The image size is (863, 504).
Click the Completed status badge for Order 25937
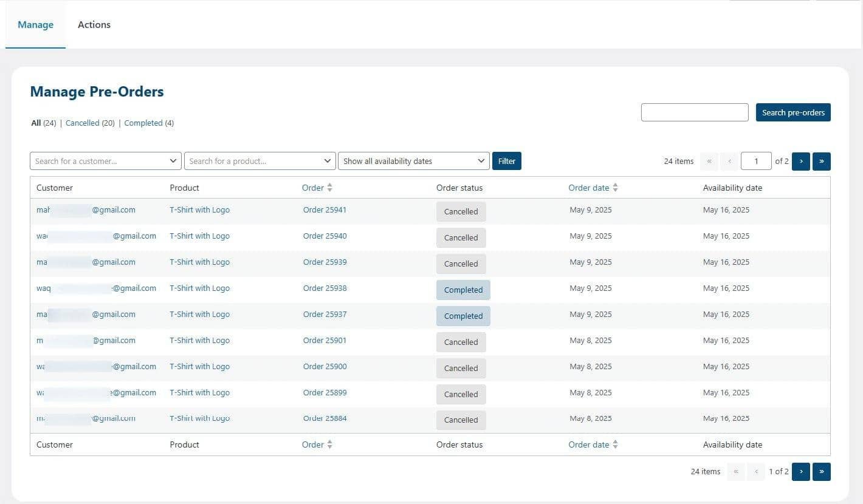tap(463, 316)
